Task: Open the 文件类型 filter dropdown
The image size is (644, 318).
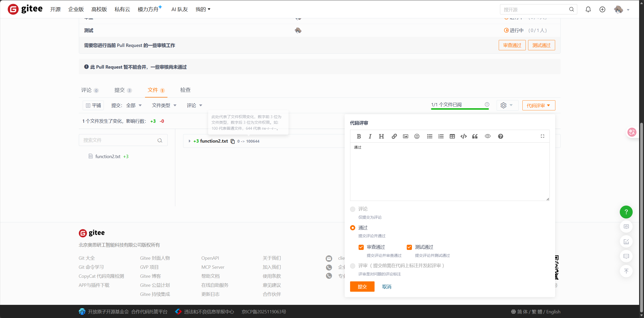Action: pyautogui.click(x=164, y=105)
